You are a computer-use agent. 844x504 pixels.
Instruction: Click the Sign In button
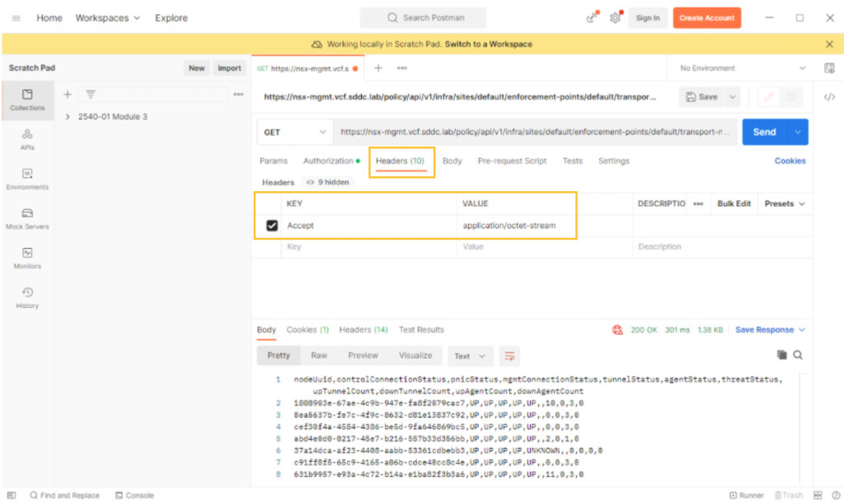point(648,18)
